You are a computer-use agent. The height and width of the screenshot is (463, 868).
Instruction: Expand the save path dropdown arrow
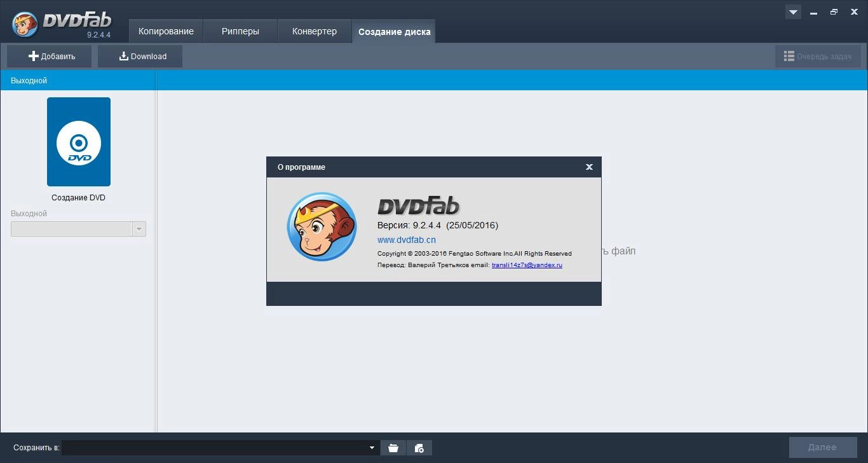point(372,448)
